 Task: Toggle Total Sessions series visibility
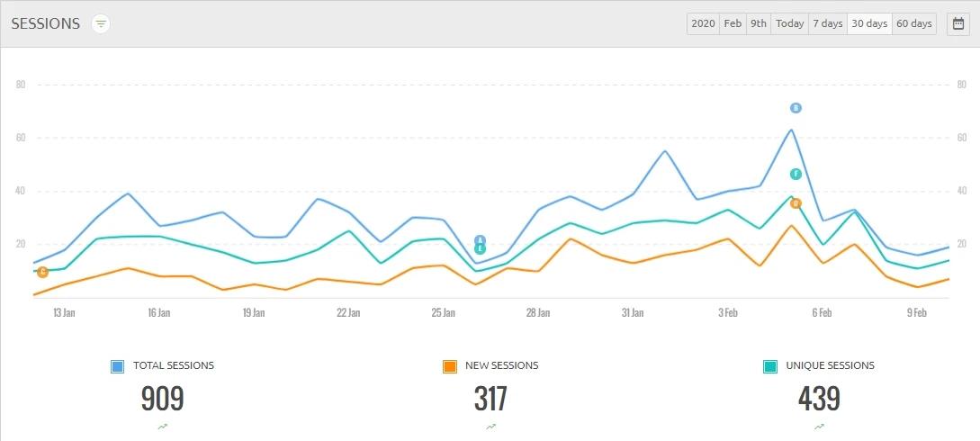tap(118, 366)
